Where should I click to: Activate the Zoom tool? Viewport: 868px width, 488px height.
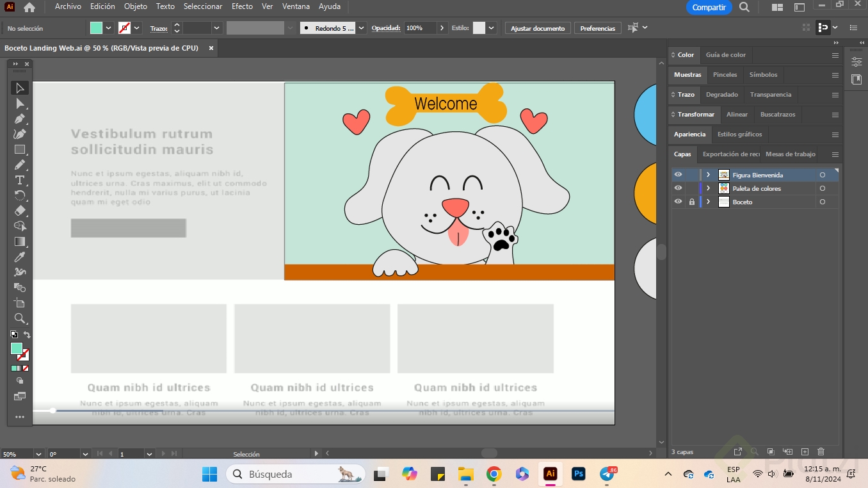point(20,318)
